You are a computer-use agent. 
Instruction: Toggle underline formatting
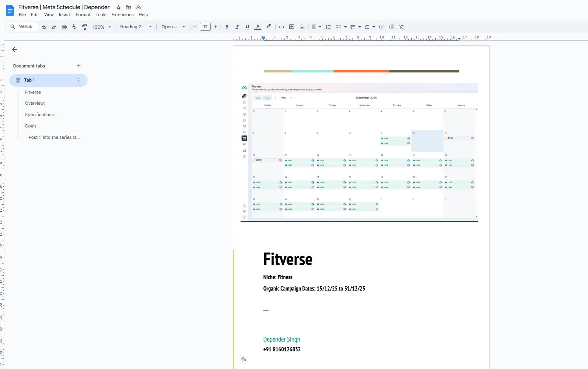click(x=247, y=27)
